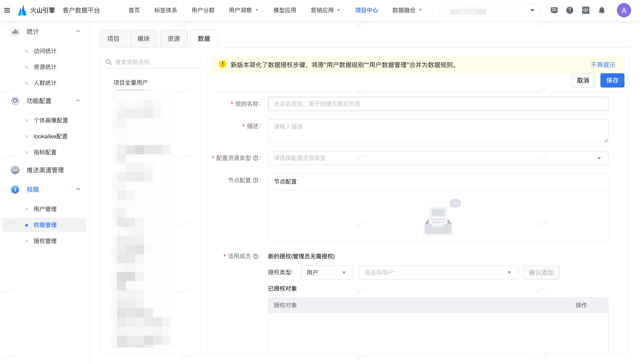Collapse the 权限 sidebar section
Viewport: 640px width, 364px height.
(78, 189)
